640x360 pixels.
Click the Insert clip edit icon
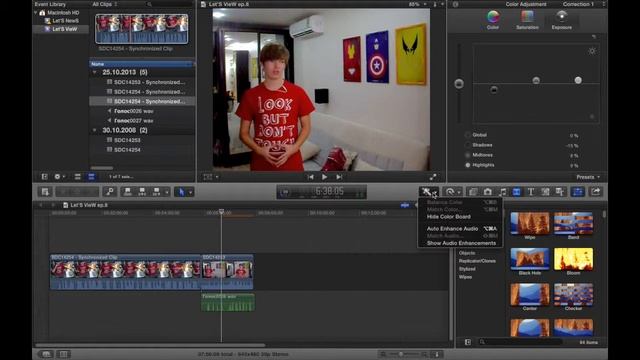pyautogui.click(x=142, y=192)
